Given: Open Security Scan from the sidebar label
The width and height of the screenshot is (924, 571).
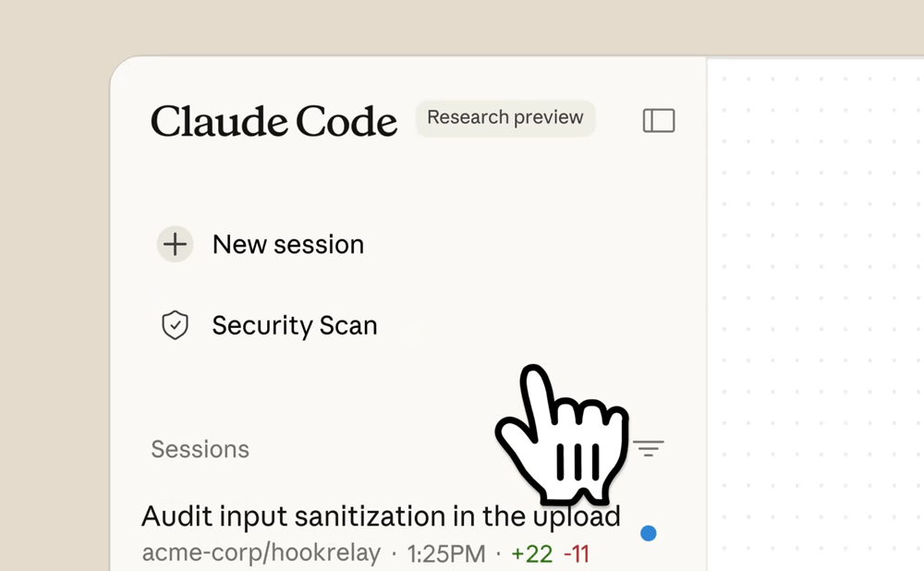Looking at the screenshot, I should pos(295,326).
